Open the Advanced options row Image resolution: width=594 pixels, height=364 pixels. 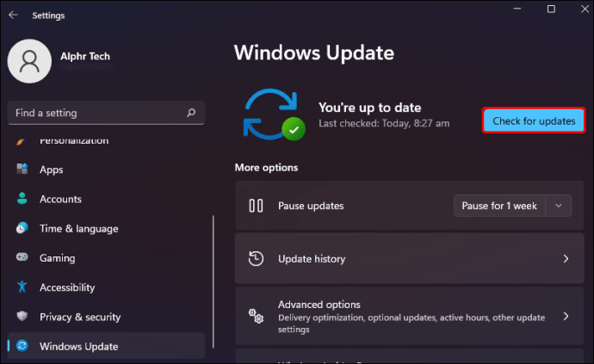point(409,317)
